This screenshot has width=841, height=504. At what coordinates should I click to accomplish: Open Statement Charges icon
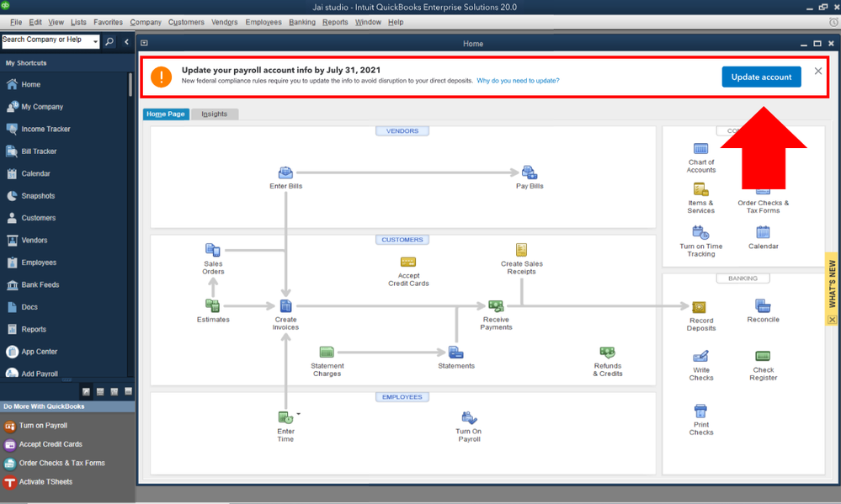tap(327, 353)
